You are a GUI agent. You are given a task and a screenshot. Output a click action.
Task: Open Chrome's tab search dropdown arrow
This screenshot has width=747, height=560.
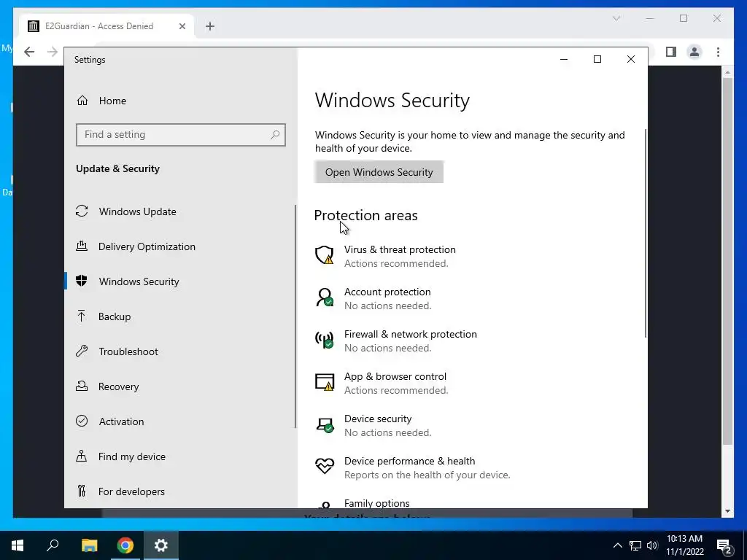[x=616, y=18]
